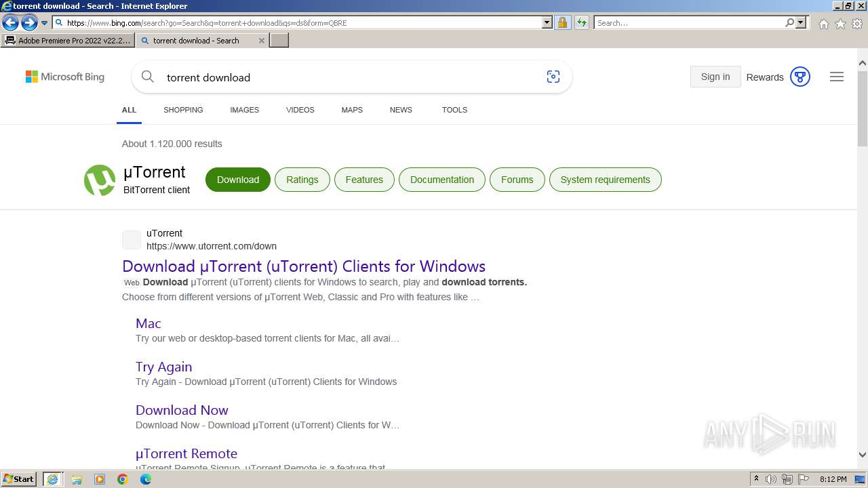Viewport: 868px width, 488px height.
Task: Click the page scrollbar down arrow
Action: 863,455
